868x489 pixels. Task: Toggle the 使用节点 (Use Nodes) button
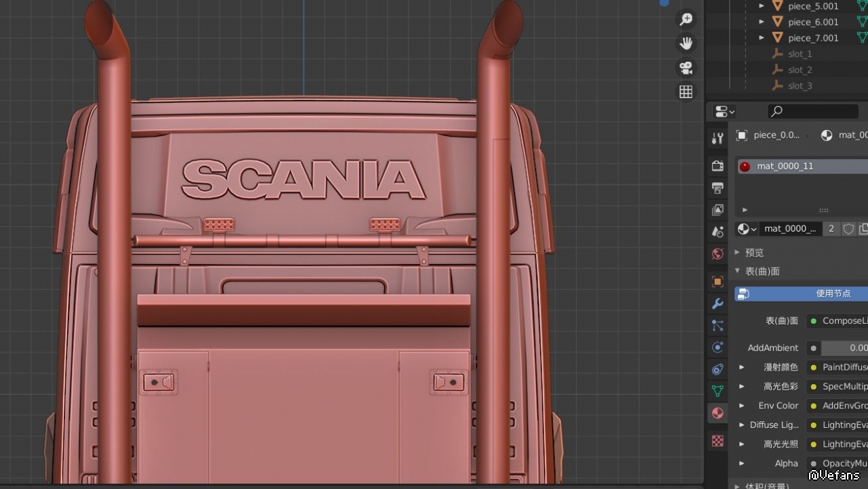point(802,294)
